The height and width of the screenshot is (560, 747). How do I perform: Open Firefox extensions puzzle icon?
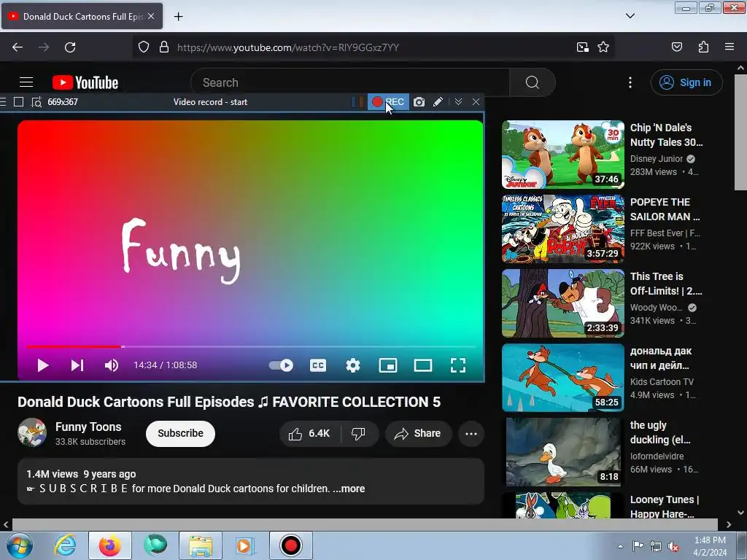(x=703, y=47)
